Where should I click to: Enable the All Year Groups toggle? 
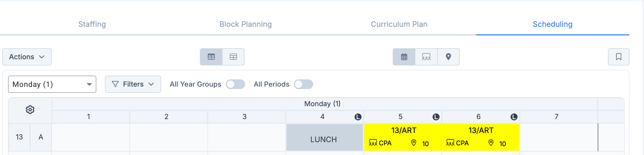click(x=235, y=84)
